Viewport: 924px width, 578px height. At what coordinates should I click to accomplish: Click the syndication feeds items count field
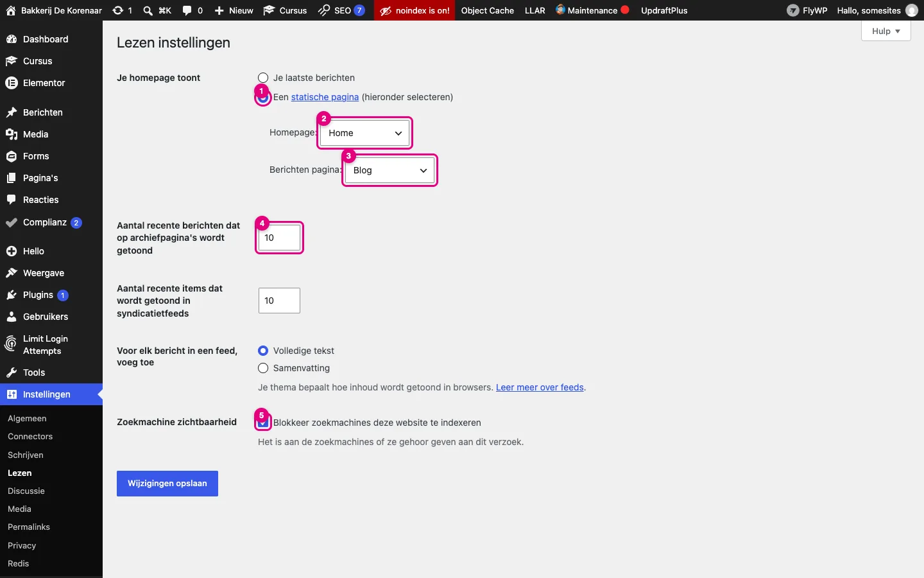279,301
